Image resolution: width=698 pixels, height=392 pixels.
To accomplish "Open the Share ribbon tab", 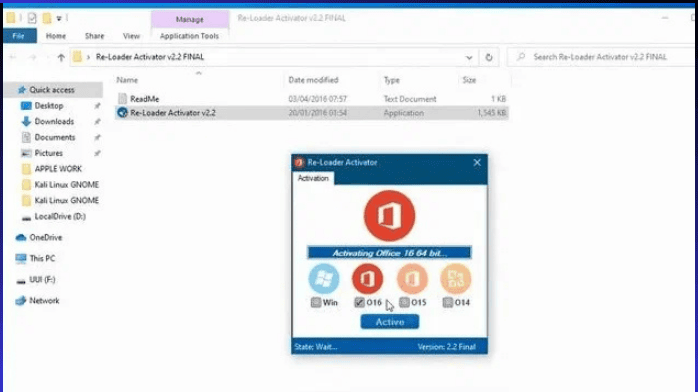I will coord(94,36).
